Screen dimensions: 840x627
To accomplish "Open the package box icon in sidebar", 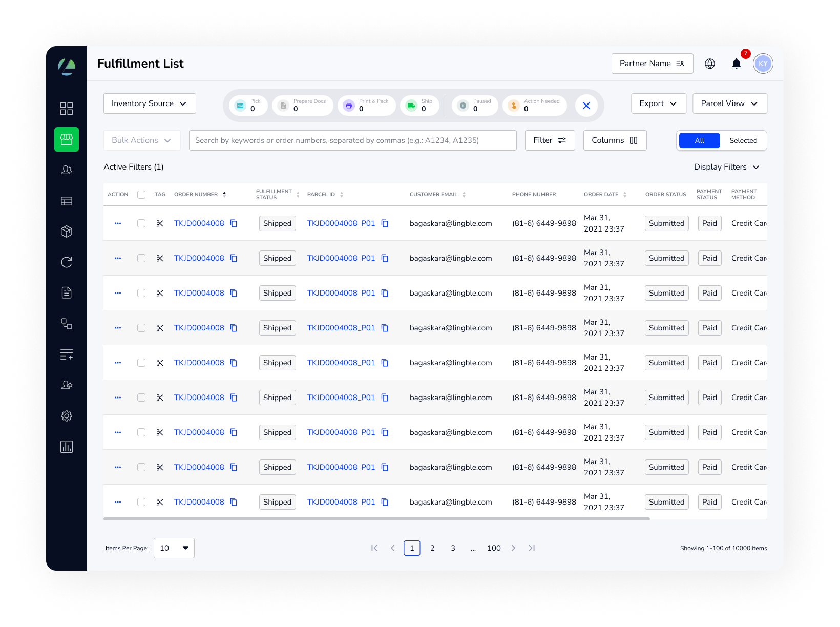I will coord(67,232).
